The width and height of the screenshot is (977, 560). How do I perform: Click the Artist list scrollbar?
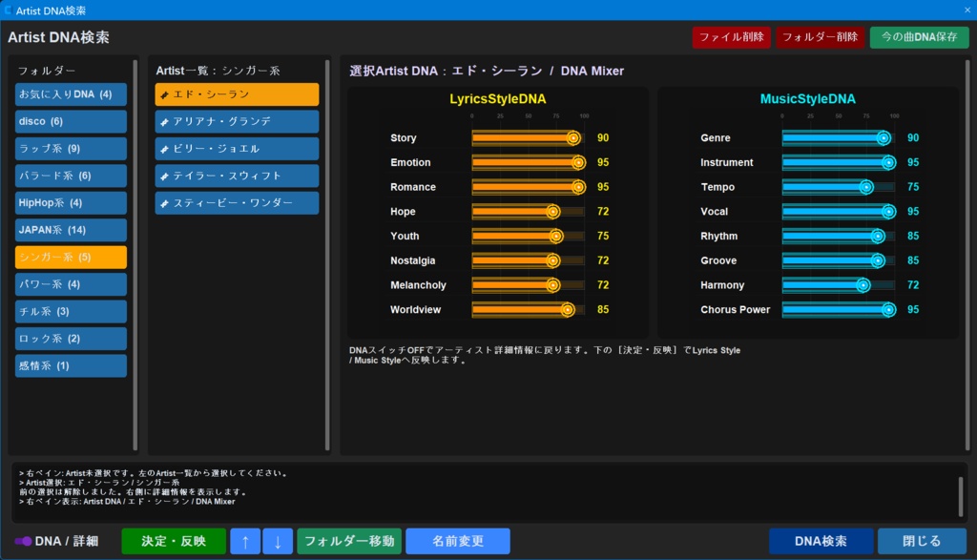tap(327, 256)
